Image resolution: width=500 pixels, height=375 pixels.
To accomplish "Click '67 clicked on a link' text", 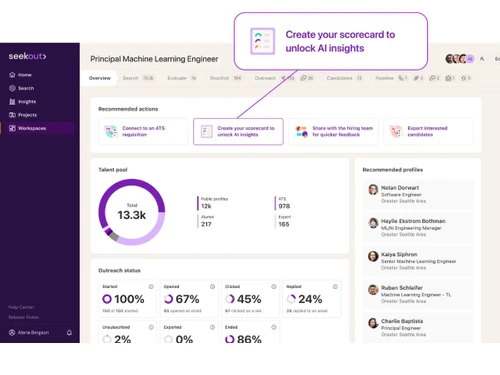I will [243, 311].
